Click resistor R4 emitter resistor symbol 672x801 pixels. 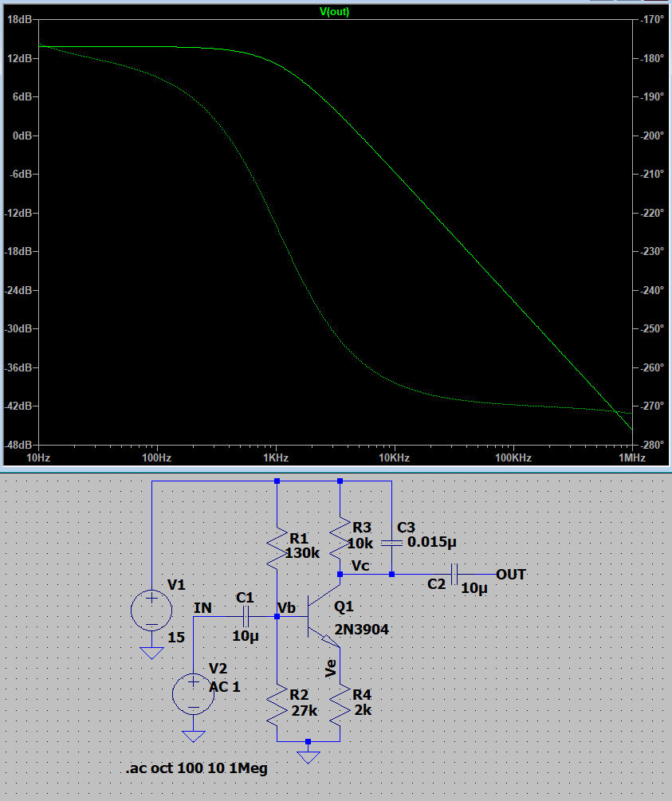pos(340,705)
